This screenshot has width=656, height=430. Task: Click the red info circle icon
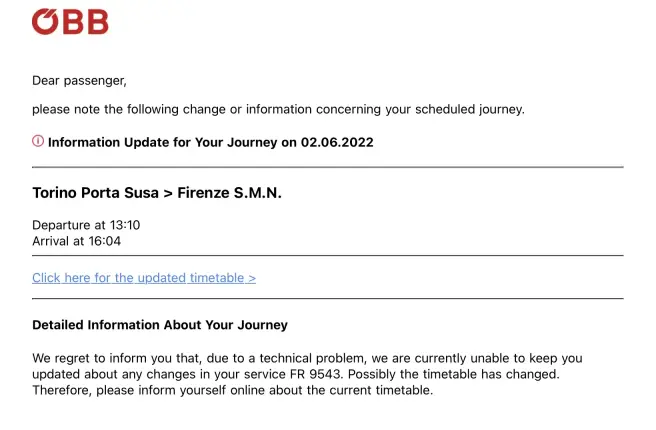point(38,141)
